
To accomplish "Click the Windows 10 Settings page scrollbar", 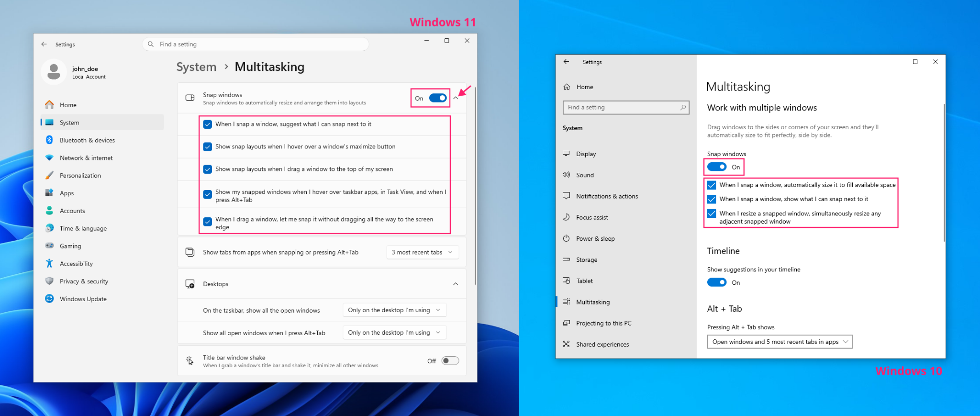I will (x=944, y=172).
